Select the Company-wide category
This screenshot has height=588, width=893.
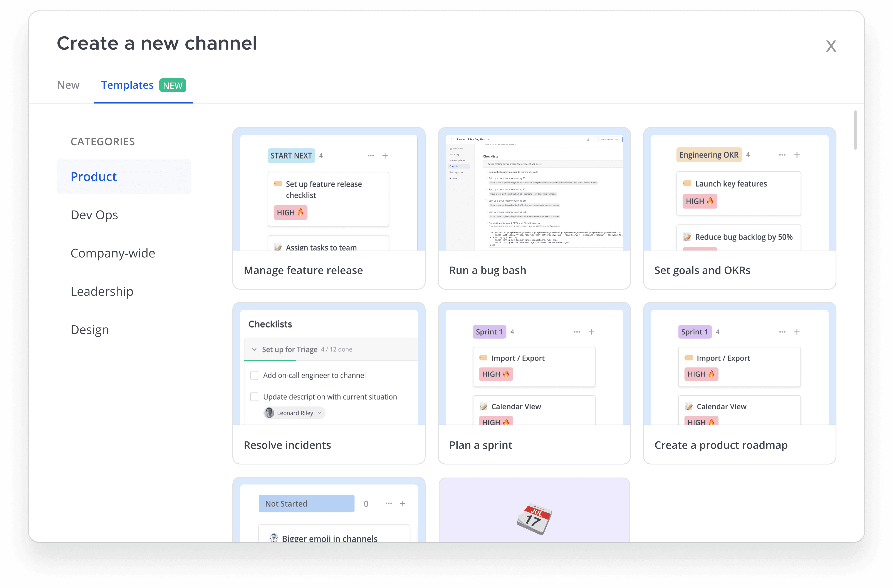[112, 253]
